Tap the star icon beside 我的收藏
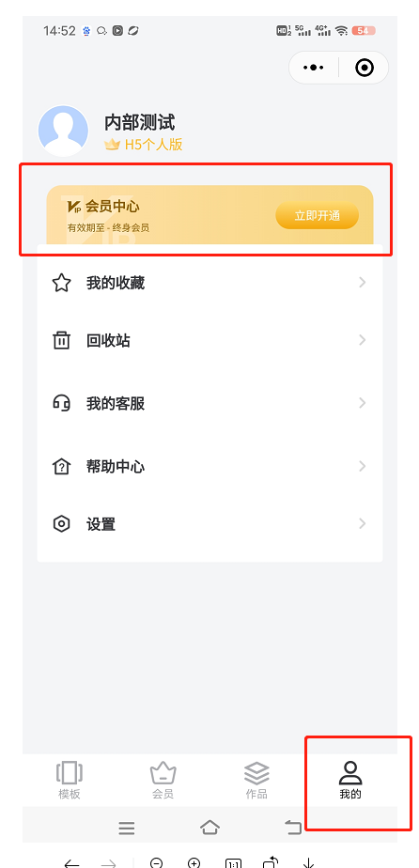Screen dimensions: 419x868 [x=61, y=283]
